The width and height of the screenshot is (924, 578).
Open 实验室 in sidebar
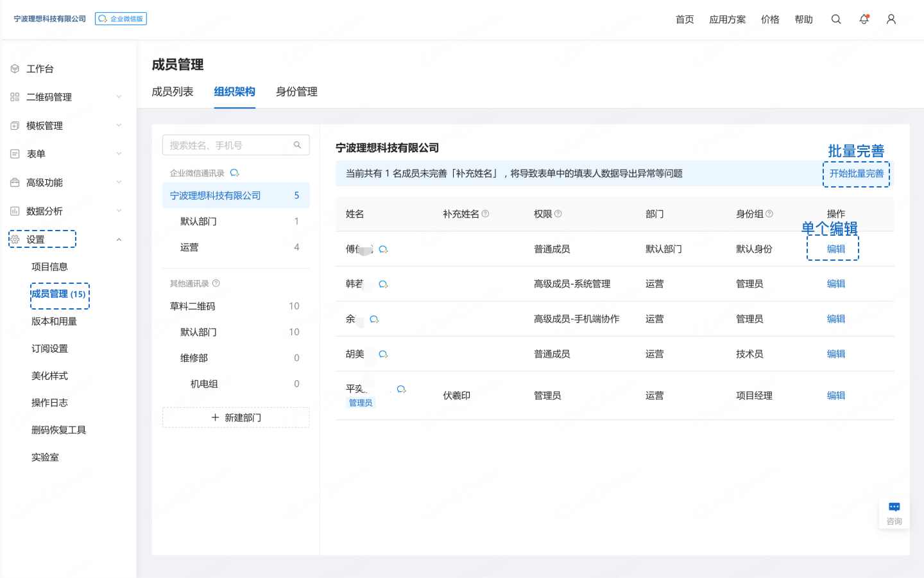coord(45,457)
